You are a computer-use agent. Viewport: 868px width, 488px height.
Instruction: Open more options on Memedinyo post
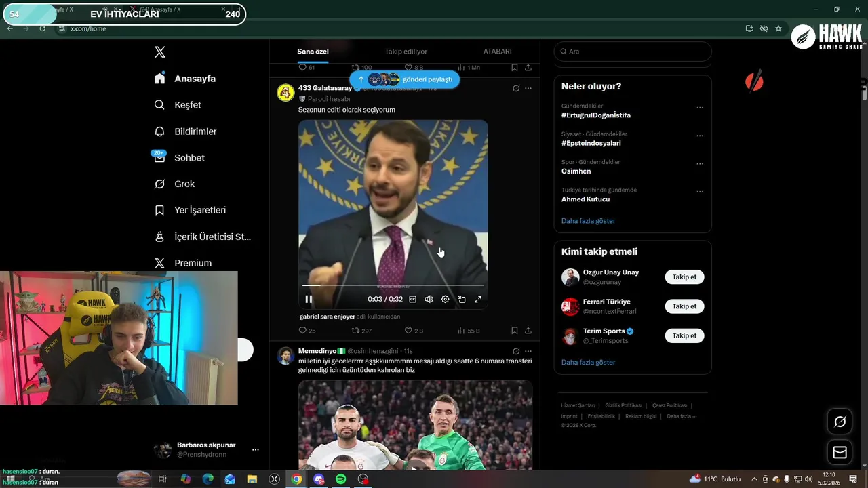(x=528, y=351)
